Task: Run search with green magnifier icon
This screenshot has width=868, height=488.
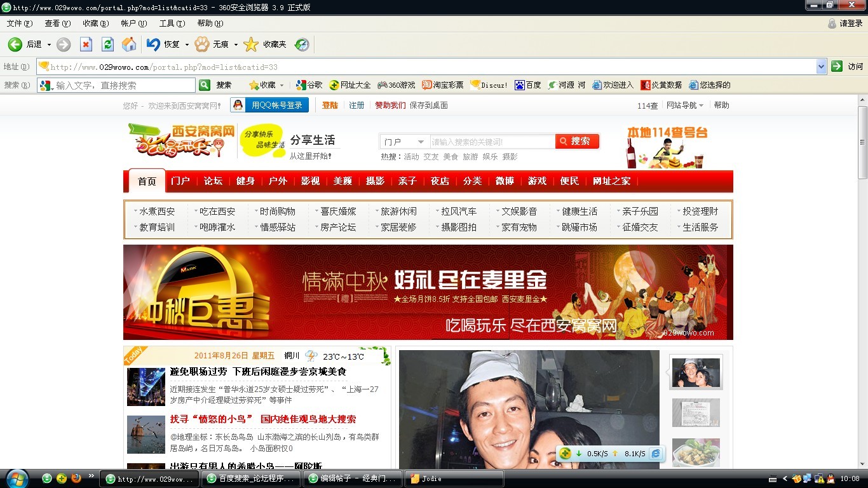Action: 205,85
